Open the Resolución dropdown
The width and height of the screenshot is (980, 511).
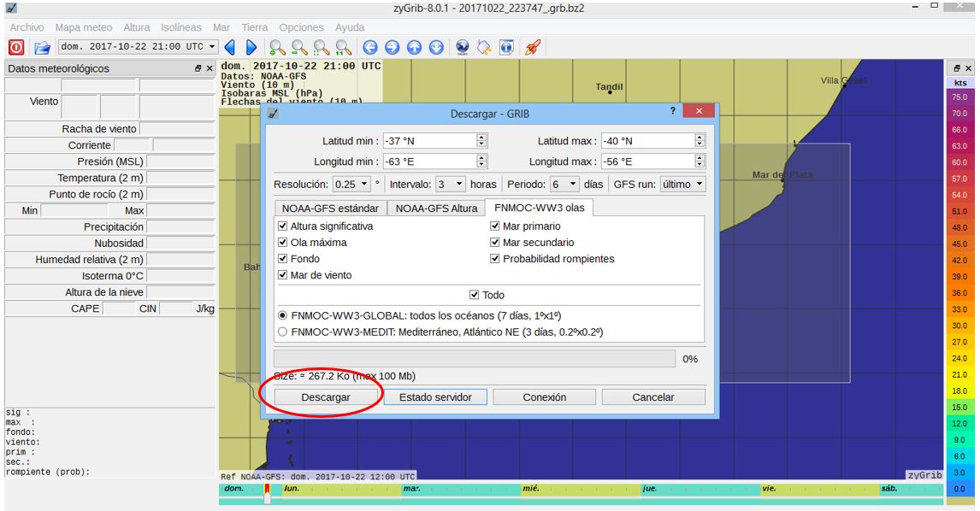tap(351, 185)
